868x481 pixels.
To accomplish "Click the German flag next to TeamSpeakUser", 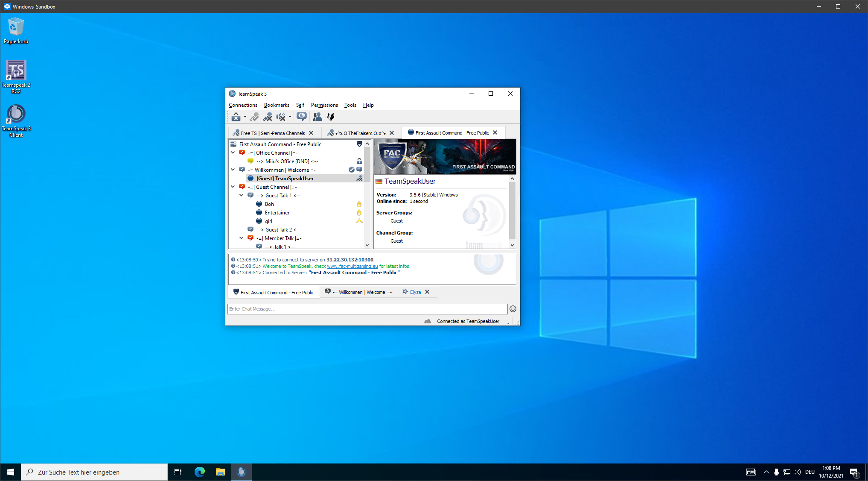I will [379, 182].
